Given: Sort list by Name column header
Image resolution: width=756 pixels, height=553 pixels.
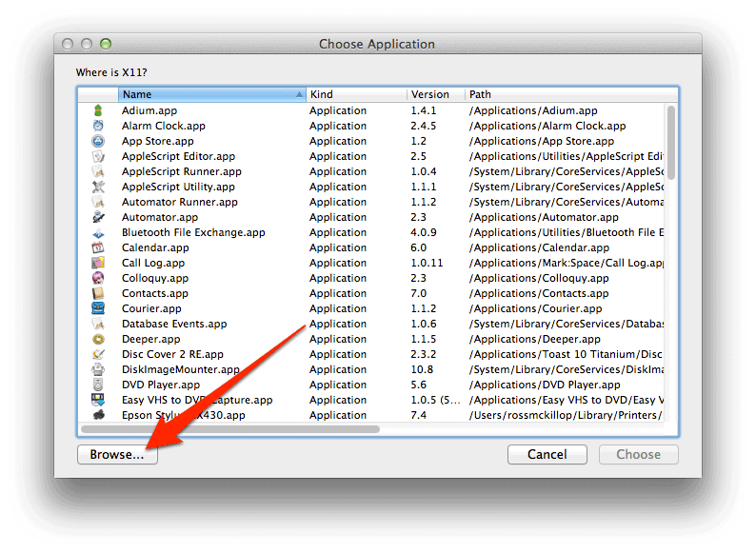Looking at the screenshot, I should tap(209, 94).
